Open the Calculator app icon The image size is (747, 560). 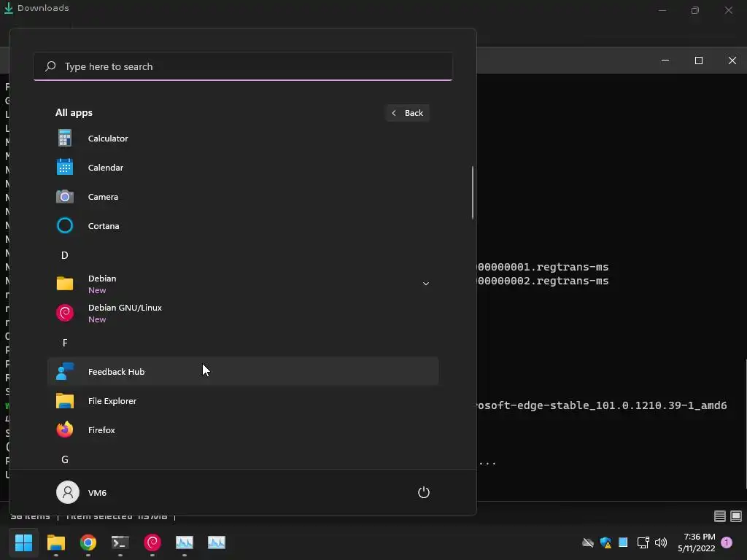point(65,138)
